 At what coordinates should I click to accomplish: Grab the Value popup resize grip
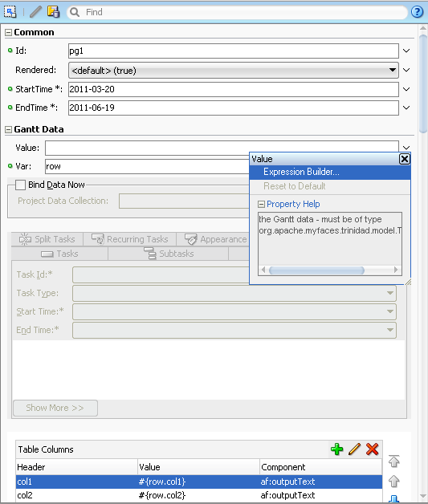point(408,282)
